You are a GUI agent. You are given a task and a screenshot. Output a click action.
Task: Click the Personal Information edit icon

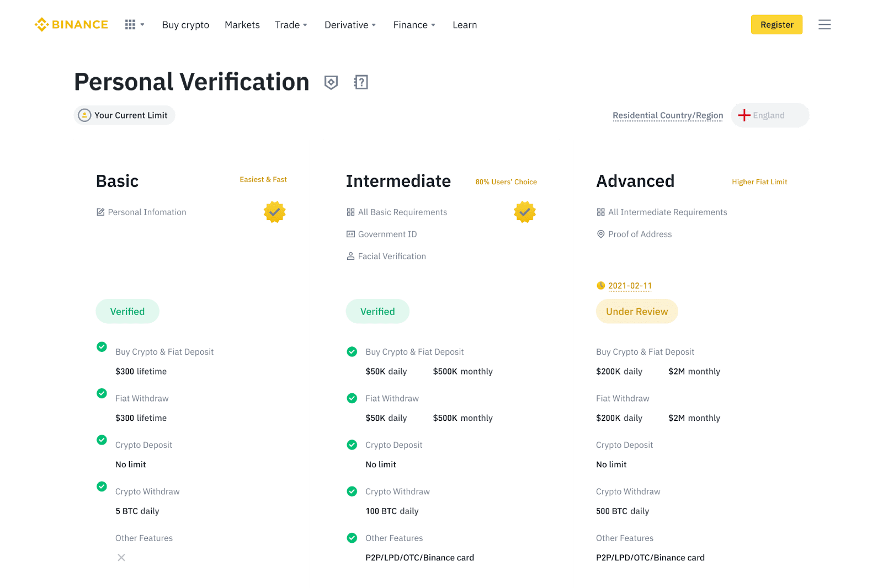(100, 212)
